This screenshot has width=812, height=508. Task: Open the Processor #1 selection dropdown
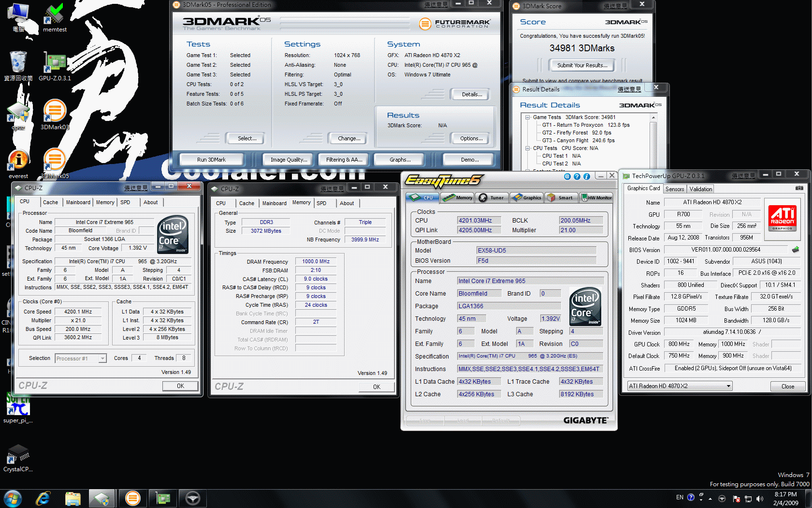click(81, 359)
